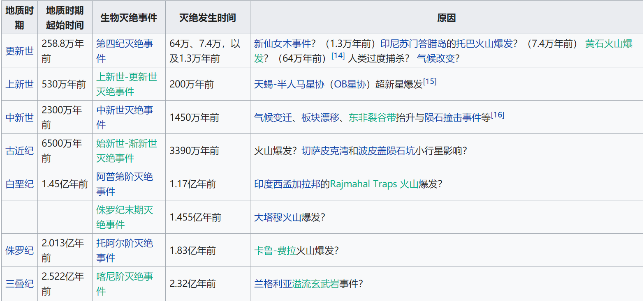Open the 中新世灭绝事件 link
This screenshot has width=644, height=301.
pos(125,117)
